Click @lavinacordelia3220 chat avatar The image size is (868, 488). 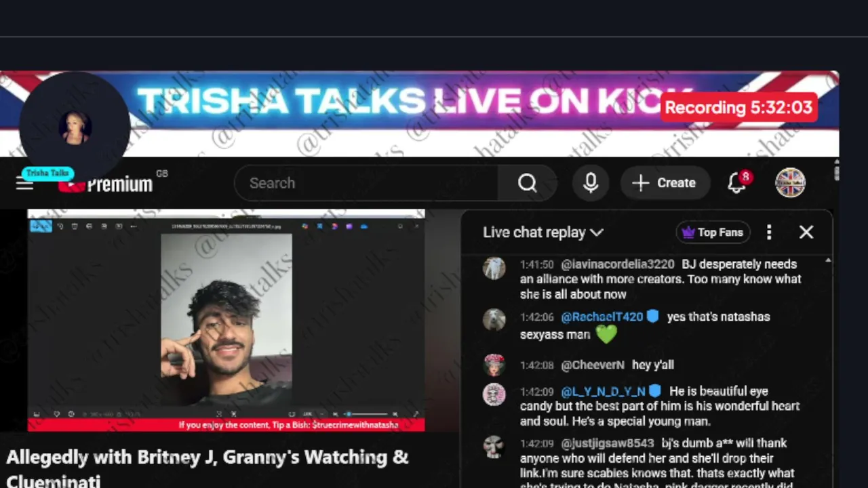click(494, 268)
